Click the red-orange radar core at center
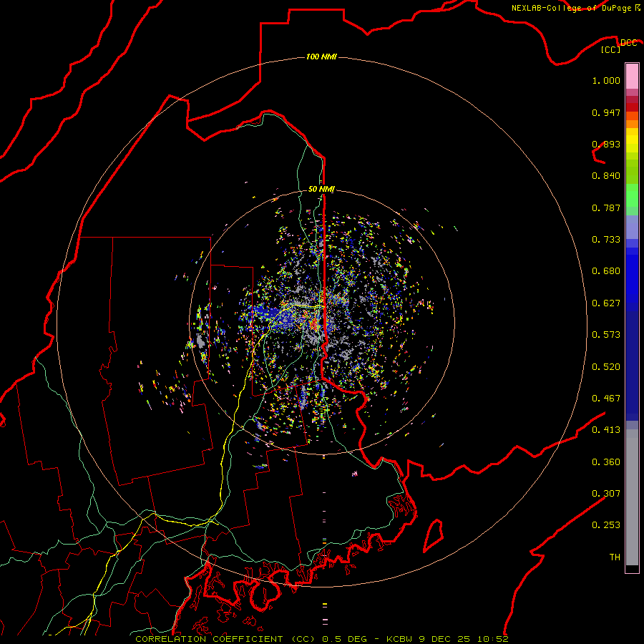Screen dimensions: 644x644 [316, 324]
